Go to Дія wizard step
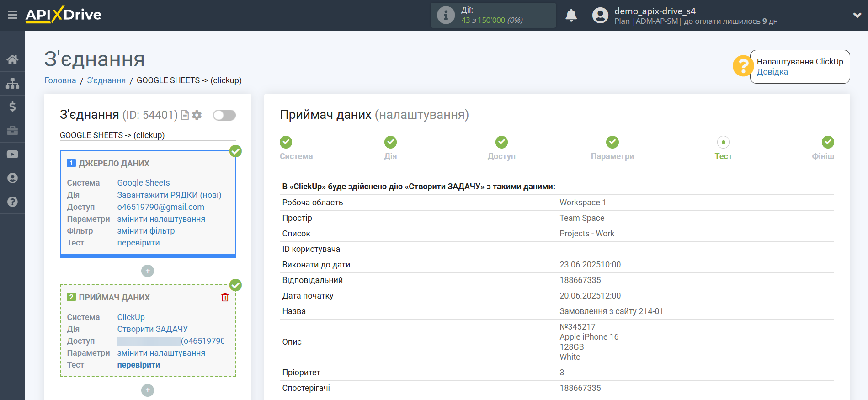This screenshot has height=400, width=868. [390, 142]
